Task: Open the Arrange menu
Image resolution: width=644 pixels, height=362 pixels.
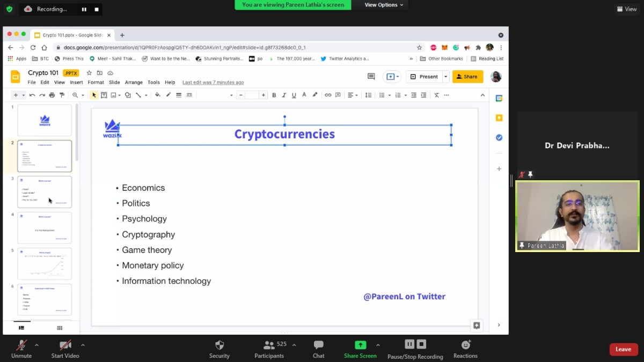Action: click(x=134, y=83)
